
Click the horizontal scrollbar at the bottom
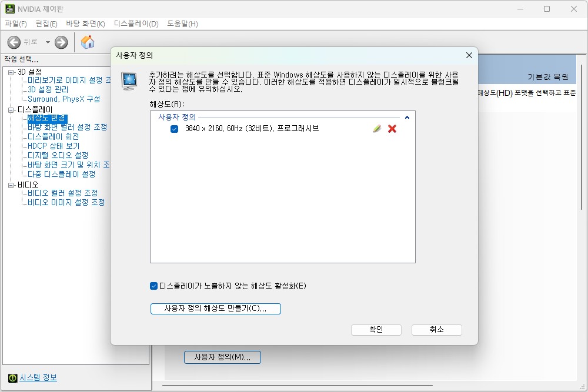tap(298, 386)
